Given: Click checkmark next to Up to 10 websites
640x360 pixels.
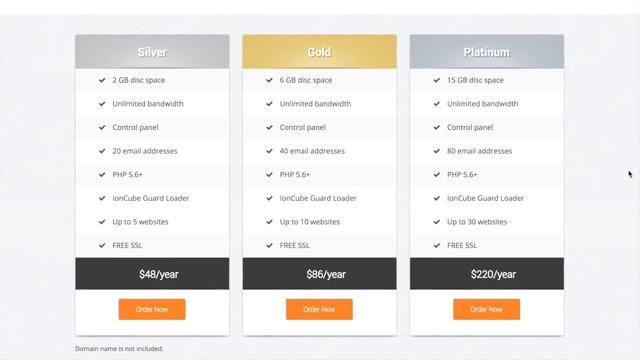Looking at the screenshot, I should 269,222.
